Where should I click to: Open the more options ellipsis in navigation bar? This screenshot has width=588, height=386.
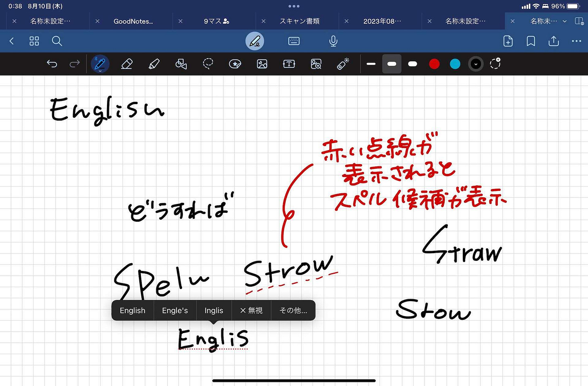click(576, 41)
